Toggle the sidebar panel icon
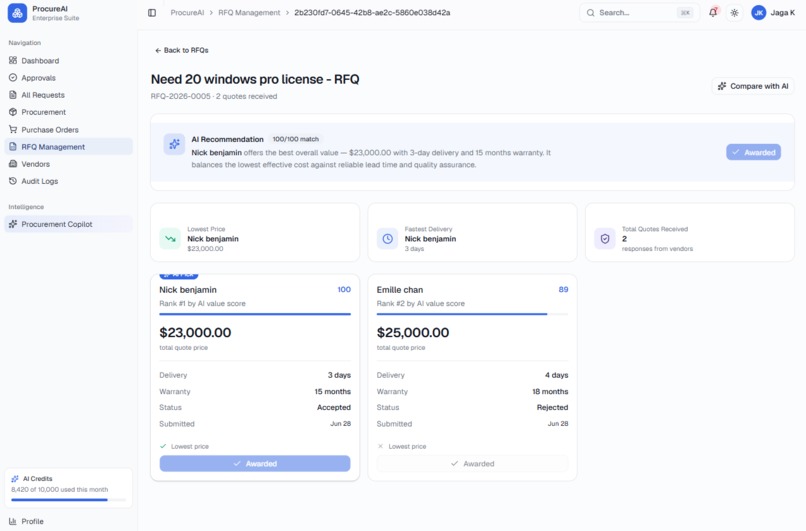Image resolution: width=806 pixels, height=531 pixels. click(x=152, y=13)
